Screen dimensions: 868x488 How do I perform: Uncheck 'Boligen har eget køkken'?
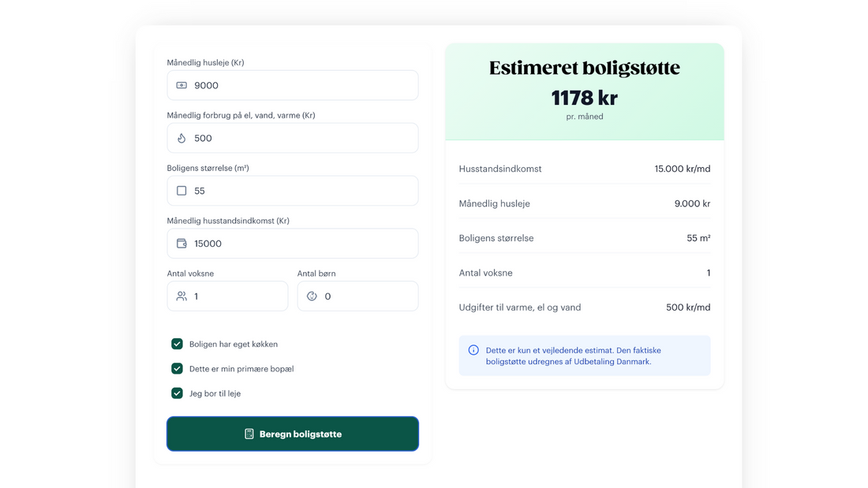coord(178,344)
